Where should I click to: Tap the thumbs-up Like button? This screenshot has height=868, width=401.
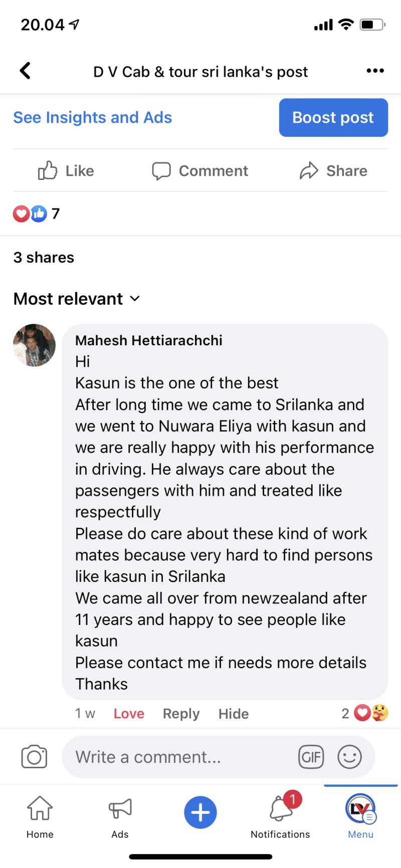66,171
